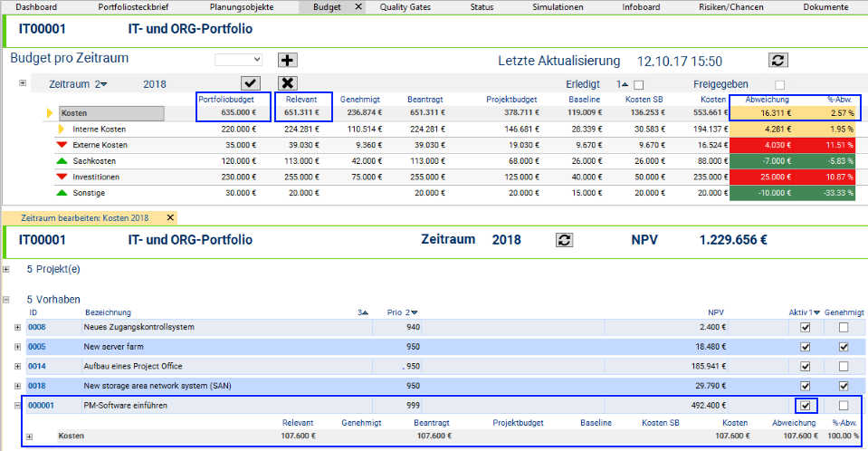Viewport: 868px width, 451px height.
Task: Click the refresh icon next to Zeitraum 2018
Action: [564, 240]
